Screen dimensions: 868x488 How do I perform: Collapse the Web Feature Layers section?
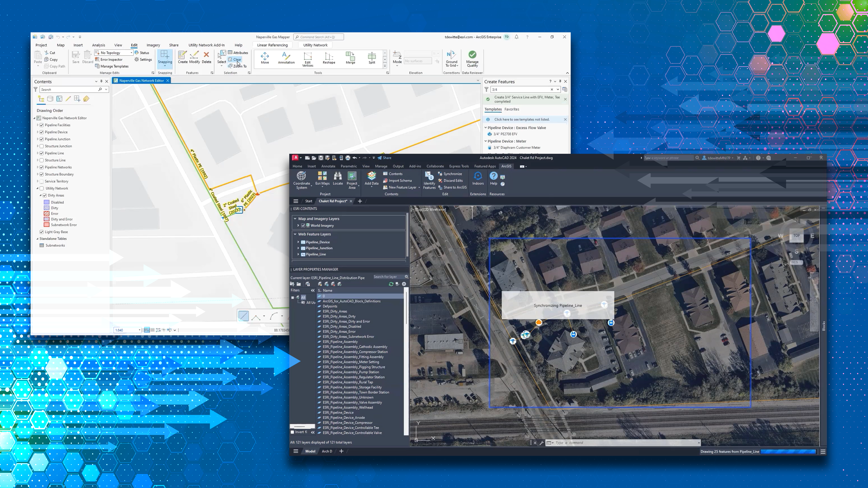coord(295,234)
